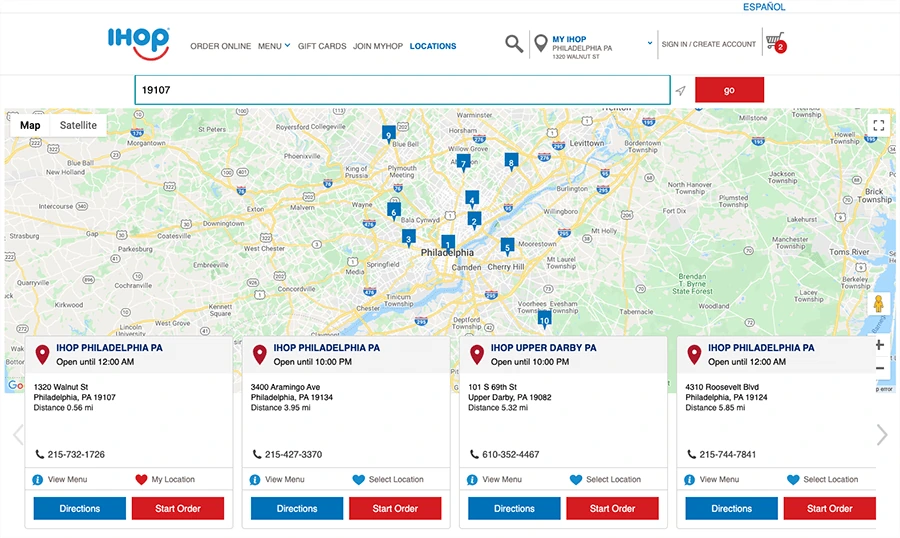Click View Menu info icon for Aramingo Ave
Screen dimensions: 900x538
click(x=255, y=479)
